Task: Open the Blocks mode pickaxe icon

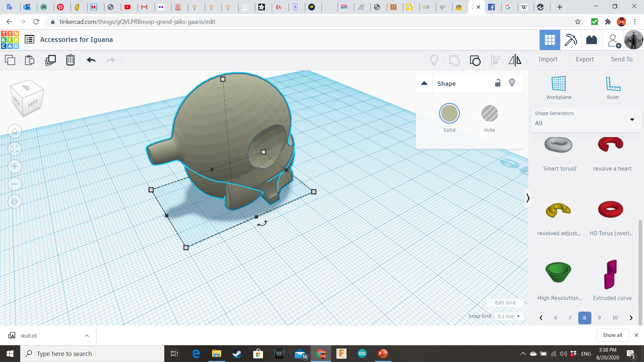Action: coord(570,40)
